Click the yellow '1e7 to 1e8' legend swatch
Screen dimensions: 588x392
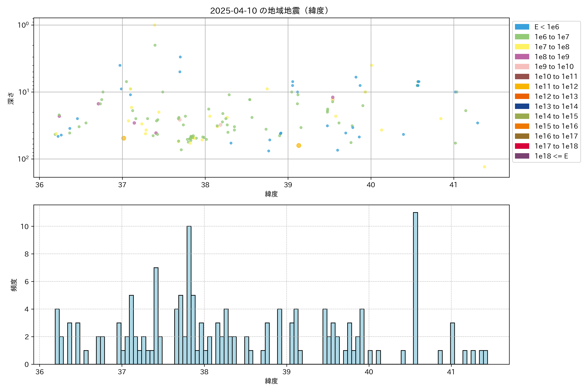[522, 47]
